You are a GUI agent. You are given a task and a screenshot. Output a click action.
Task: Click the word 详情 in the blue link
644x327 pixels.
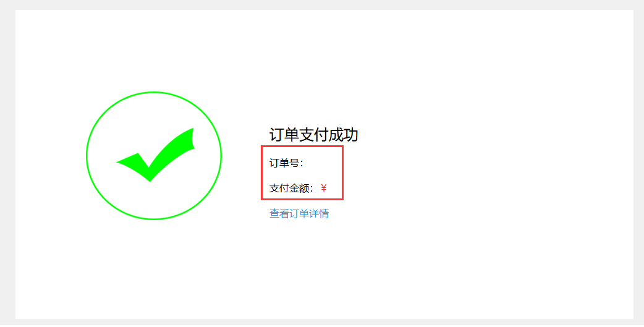pos(319,214)
